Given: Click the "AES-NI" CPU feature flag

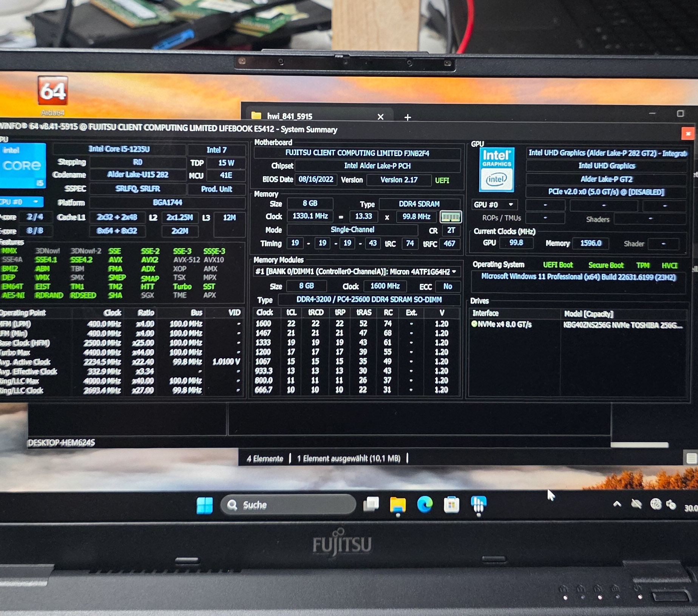Looking at the screenshot, I should [x=13, y=295].
